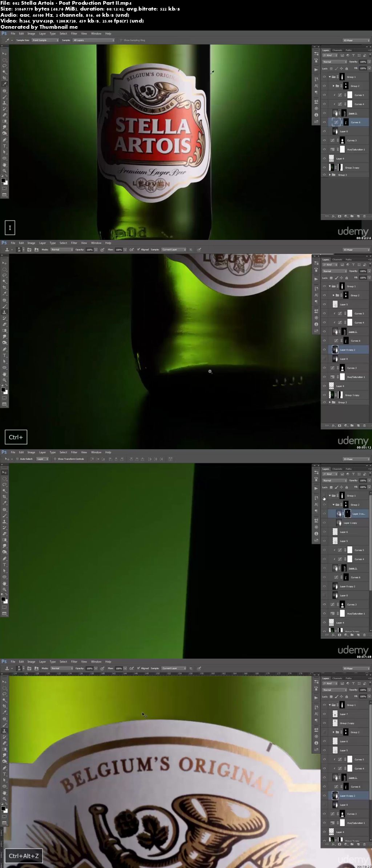Collapse Group 1 arrow in the first frame
Image resolution: width=372 pixels, height=868 pixels.
tap(330, 77)
